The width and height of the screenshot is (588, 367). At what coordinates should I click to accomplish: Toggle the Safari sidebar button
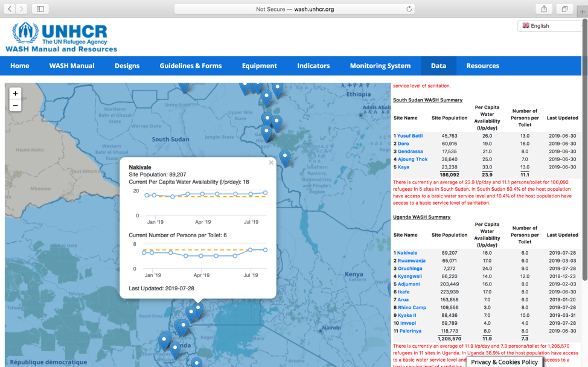pos(40,8)
